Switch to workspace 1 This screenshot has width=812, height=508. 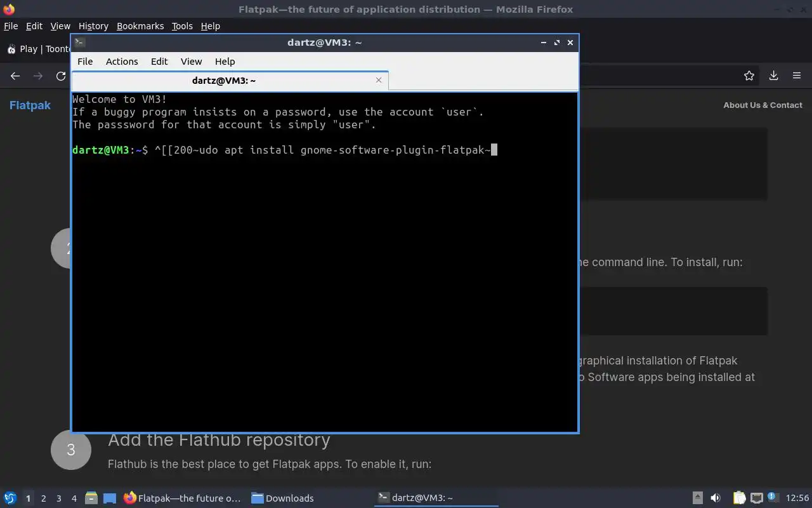pyautogui.click(x=28, y=498)
